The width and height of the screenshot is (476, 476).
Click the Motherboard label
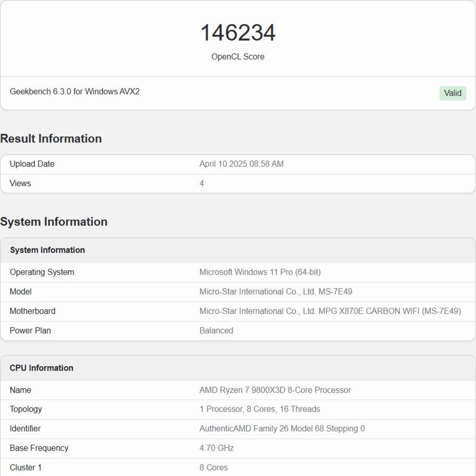32,311
